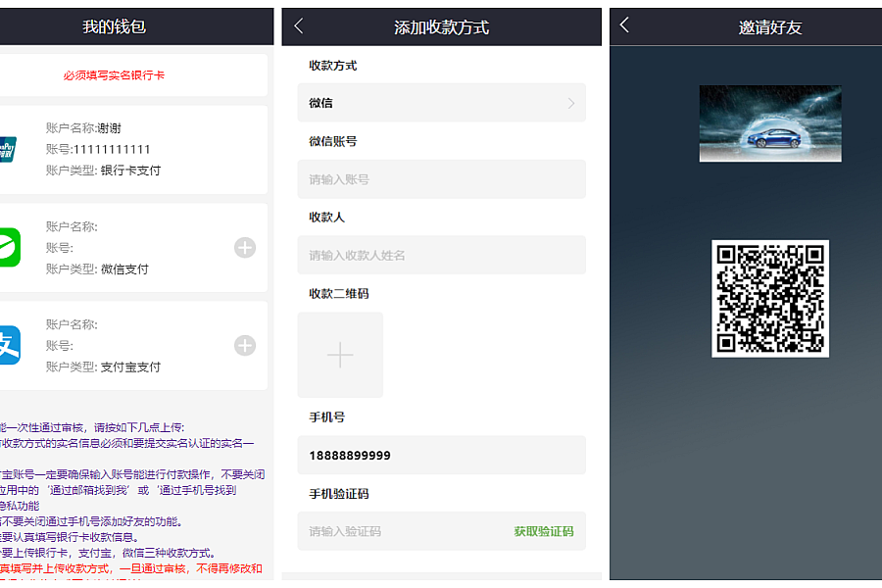This screenshot has height=588, width=882.
Task: Click the 请输入收款人姓名 input field
Action: pyautogui.click(x=442, y=256)
